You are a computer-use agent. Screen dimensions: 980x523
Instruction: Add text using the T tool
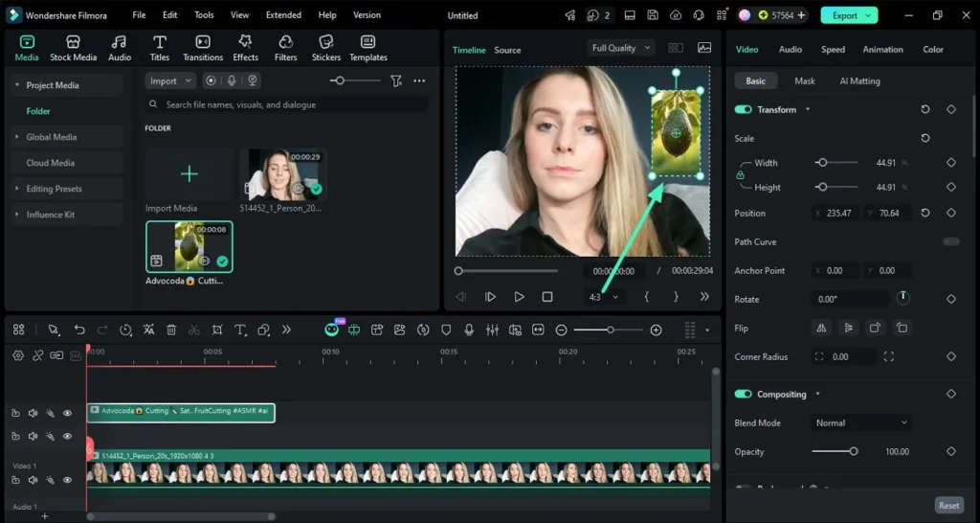coord(240,330)
